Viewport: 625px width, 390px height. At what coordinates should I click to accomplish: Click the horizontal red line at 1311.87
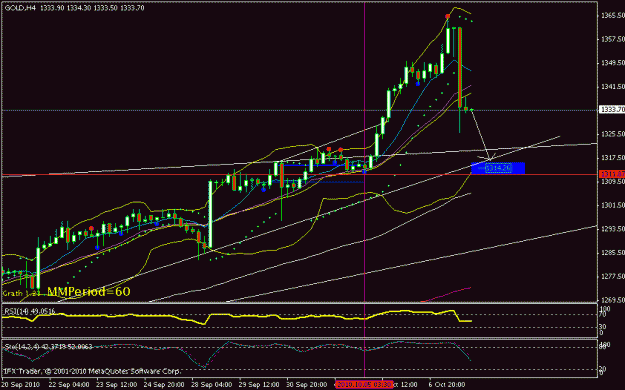[300, 175]
